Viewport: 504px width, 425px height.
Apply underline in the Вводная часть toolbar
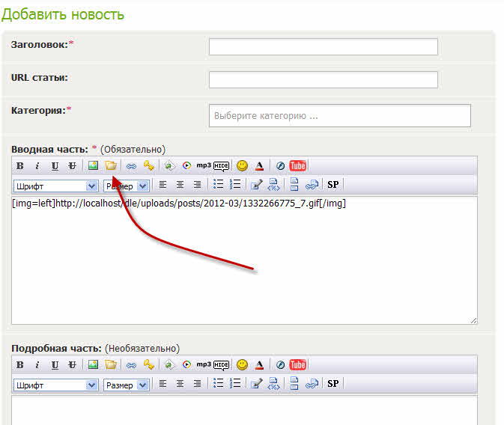coord(55,166)
